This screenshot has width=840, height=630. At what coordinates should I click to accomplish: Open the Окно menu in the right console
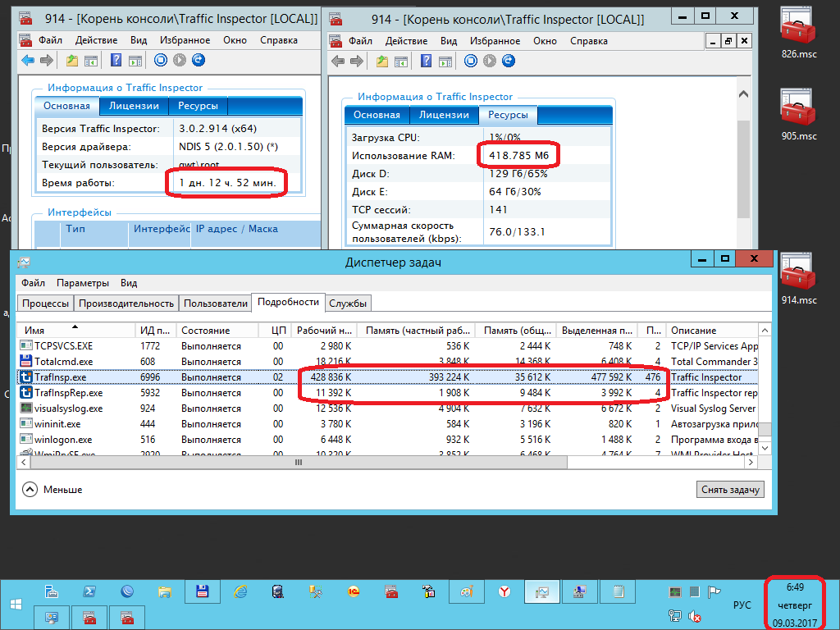click(545, 41)
